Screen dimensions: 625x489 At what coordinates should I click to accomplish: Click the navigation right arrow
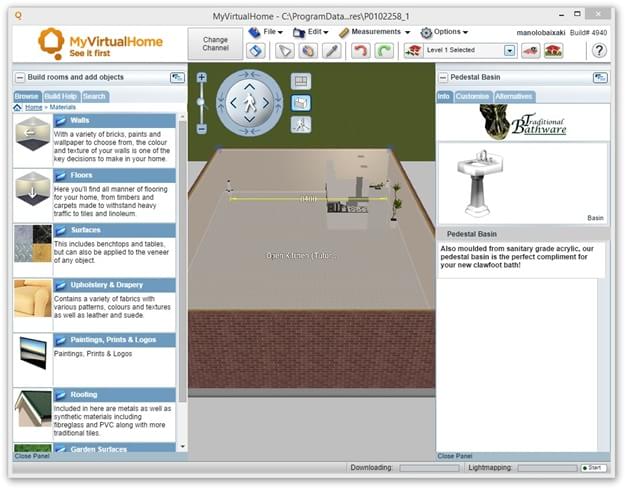(x=266, y=103)
